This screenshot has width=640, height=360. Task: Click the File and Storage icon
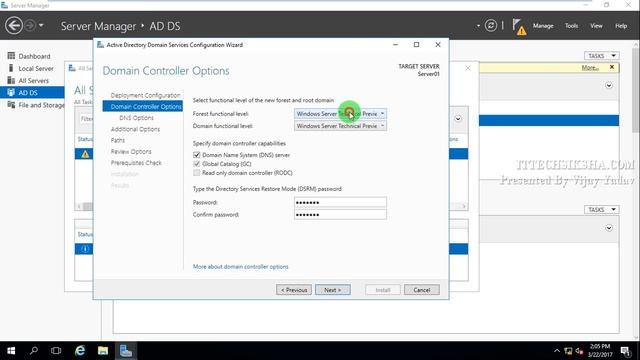(11, 105)
